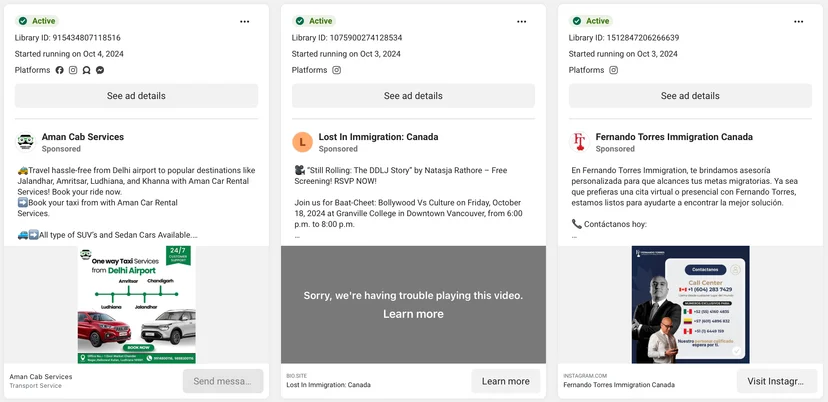Open the Aman Cab Services page name link
The image size is (828, 402).
tap(83, 137)
